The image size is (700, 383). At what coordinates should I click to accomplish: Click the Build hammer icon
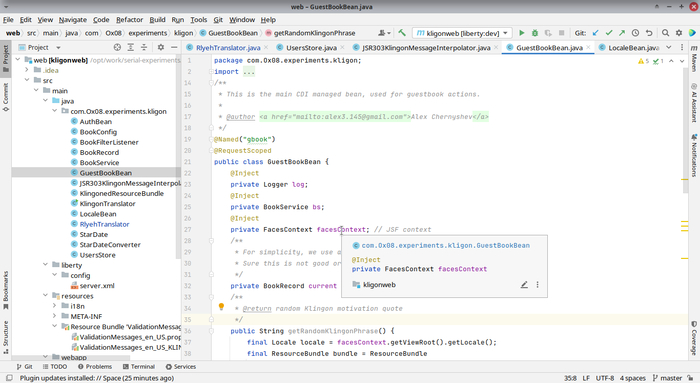tap(402, 33)
